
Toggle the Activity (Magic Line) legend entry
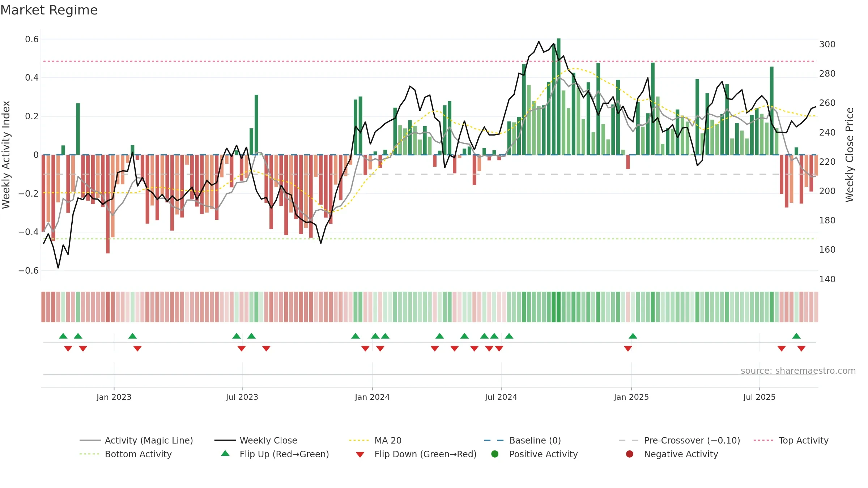pyautogui.click(x=136, y=440)
